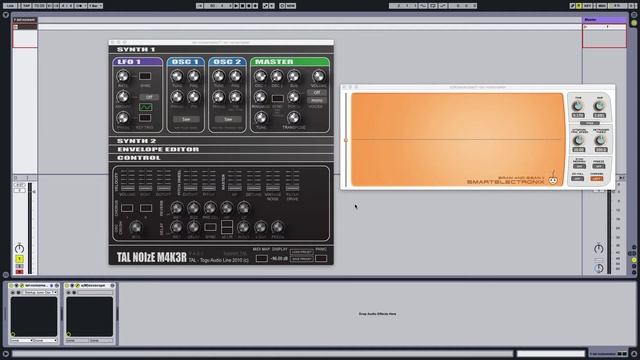Click the LOAD PRESET button
The height and width of the screenshot is (360, 640).
(302, 252)
